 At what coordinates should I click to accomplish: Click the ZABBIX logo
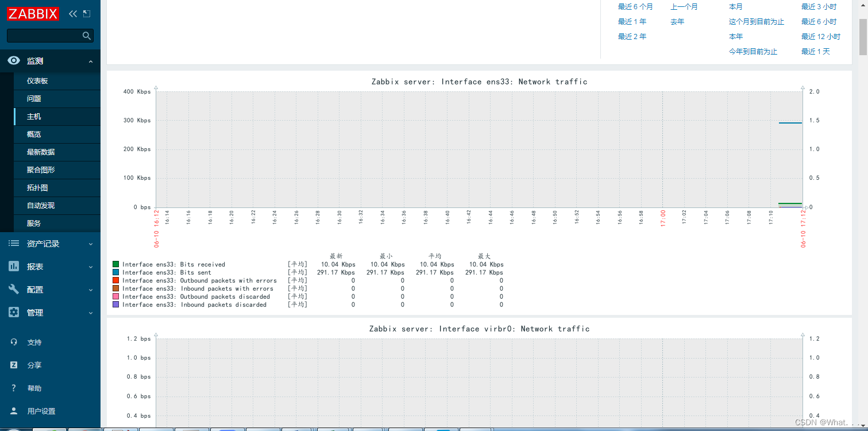click(x=33, y=13)
